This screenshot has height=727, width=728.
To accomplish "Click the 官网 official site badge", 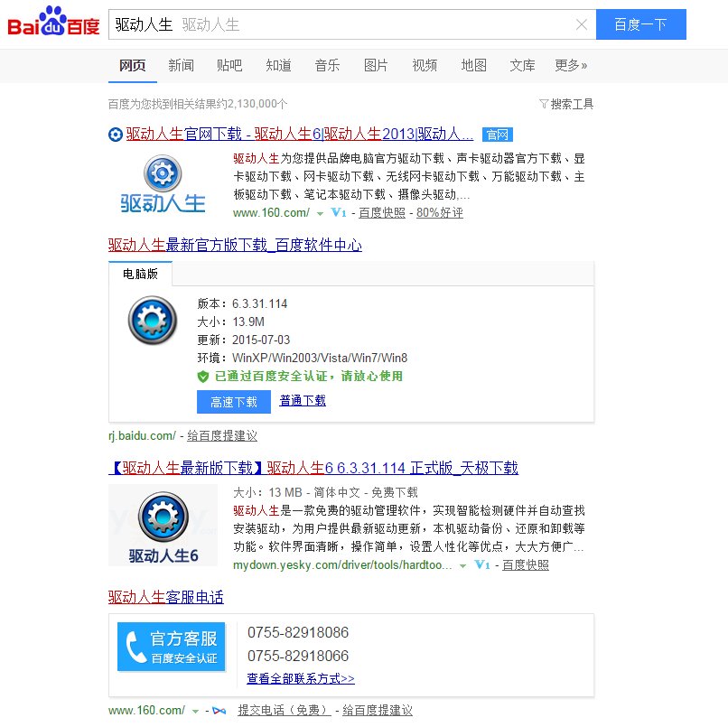I will tap(498, 134).
